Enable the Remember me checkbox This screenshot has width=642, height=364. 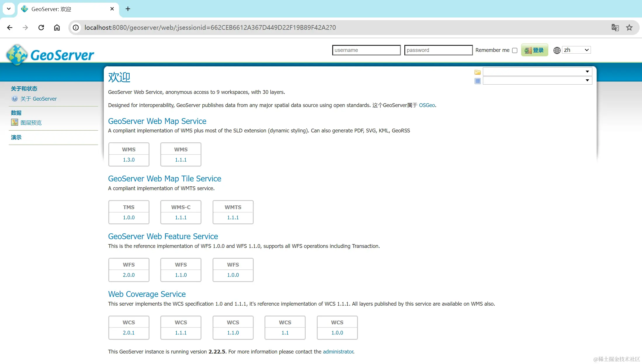tap(515, 50)
